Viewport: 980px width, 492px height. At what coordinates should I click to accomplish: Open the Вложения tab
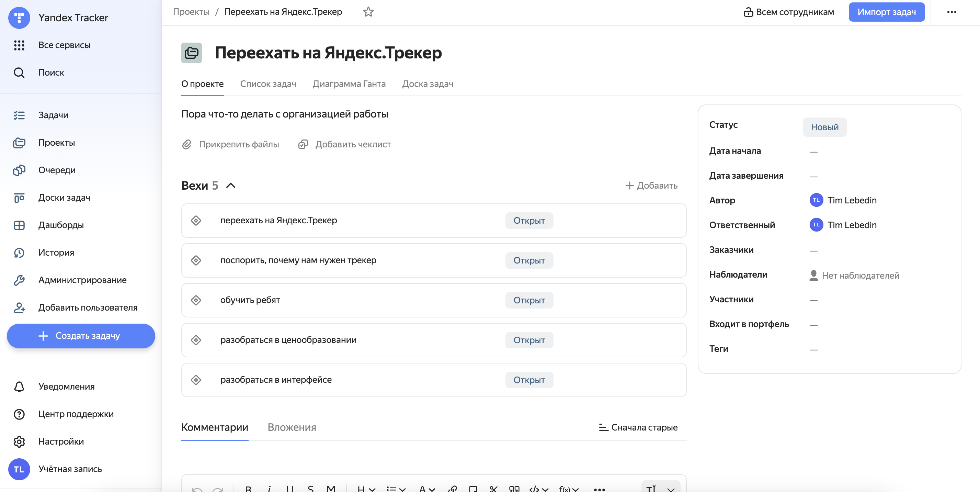coord(292,427)
